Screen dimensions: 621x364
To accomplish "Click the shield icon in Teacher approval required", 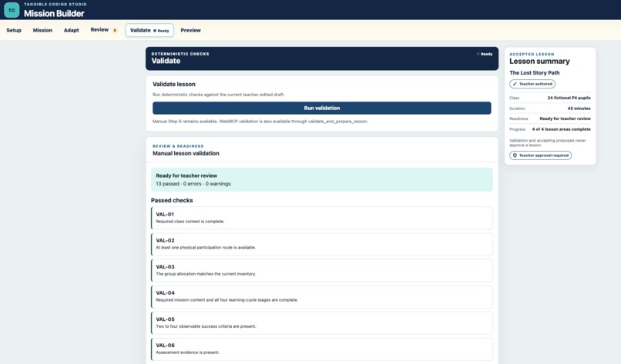I will (515, 155).
